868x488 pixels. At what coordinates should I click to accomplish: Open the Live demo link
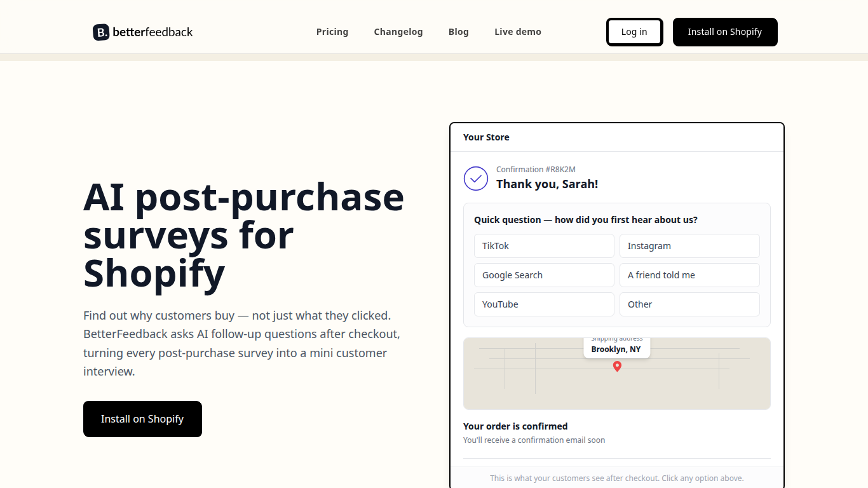pyautogui.click(x=518, y=32)
